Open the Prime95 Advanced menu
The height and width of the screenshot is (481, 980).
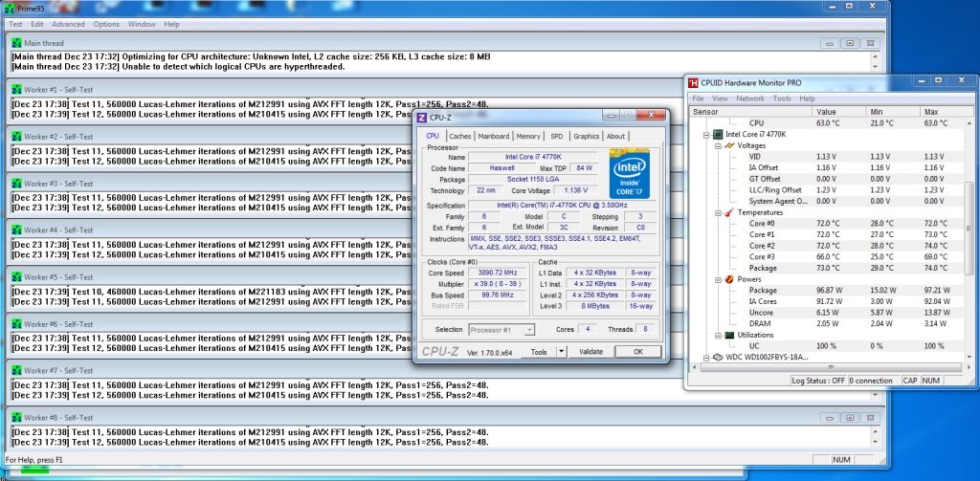click(68, 24)
